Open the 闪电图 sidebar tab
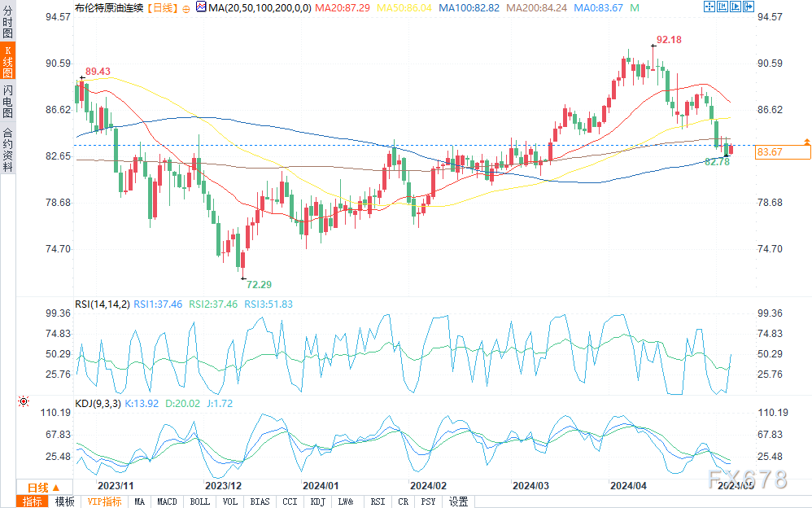This screenshot has height=508, width=812. (x=8, y=102)
